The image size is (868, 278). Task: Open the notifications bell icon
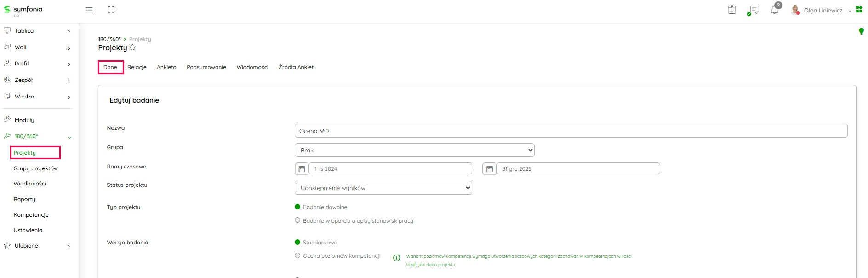coord(775,10)
